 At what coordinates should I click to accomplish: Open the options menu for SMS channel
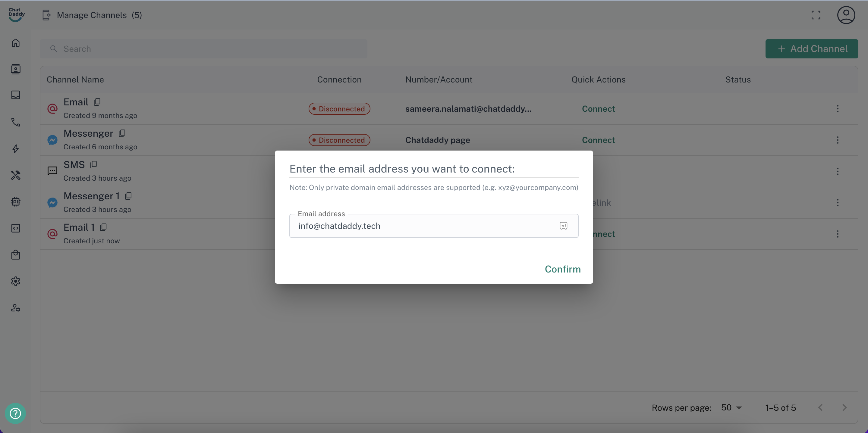838,171
